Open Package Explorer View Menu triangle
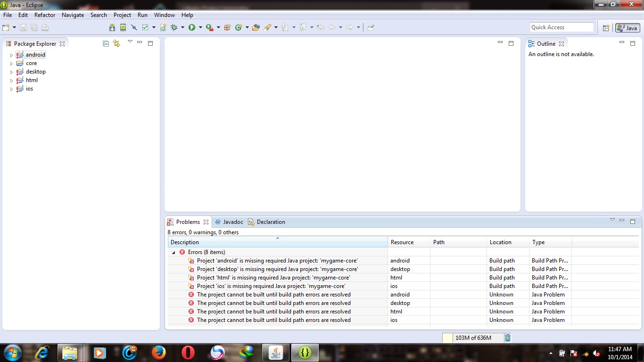This screenshot has width=644, height=362. coord(130,42)
